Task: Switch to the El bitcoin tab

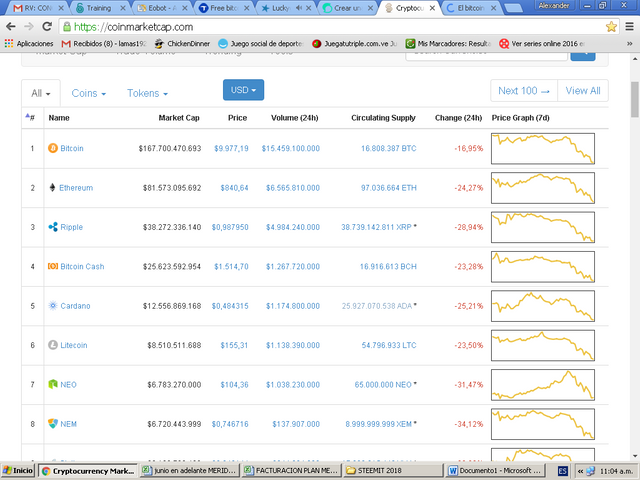Action: [x=471, y=8]
